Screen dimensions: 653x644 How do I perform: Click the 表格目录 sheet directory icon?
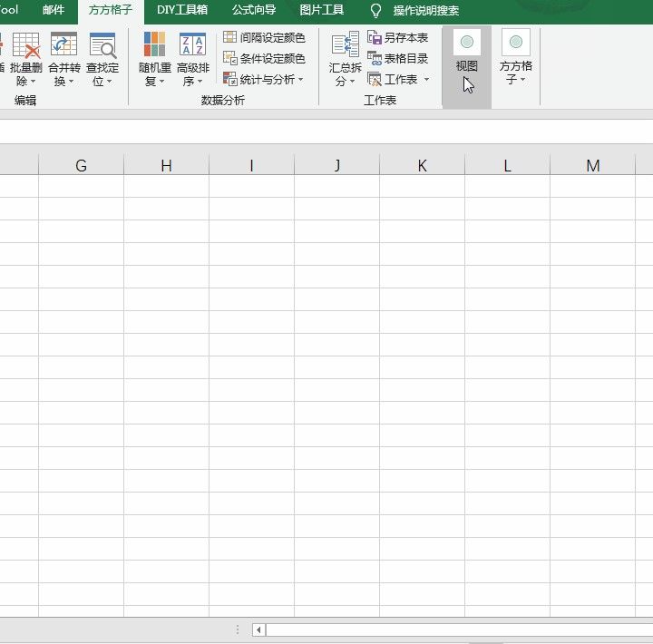tap(375, 58)
